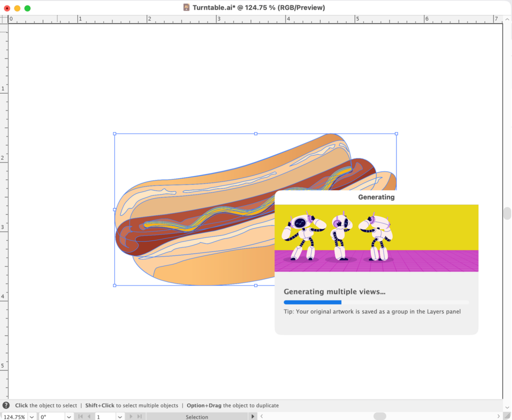Click the horizontal scrollbar thumb
The width and height of the screenshot is (512, 420).
pos(379,416)
